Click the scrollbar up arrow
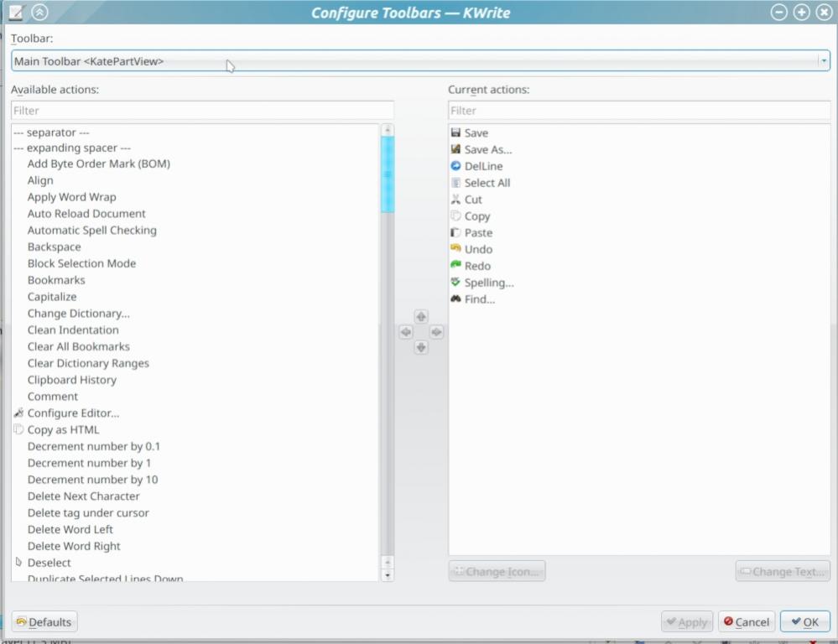 388,130
